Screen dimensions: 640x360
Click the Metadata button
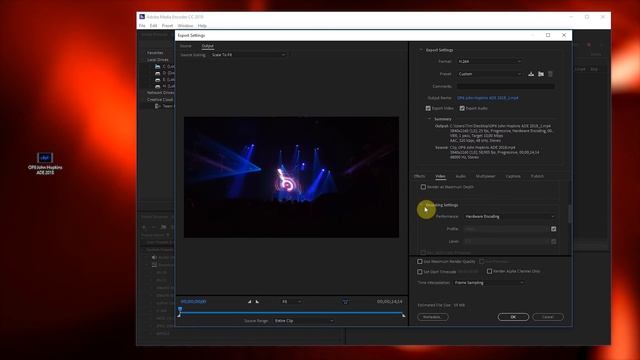click(x=433, y=317)
